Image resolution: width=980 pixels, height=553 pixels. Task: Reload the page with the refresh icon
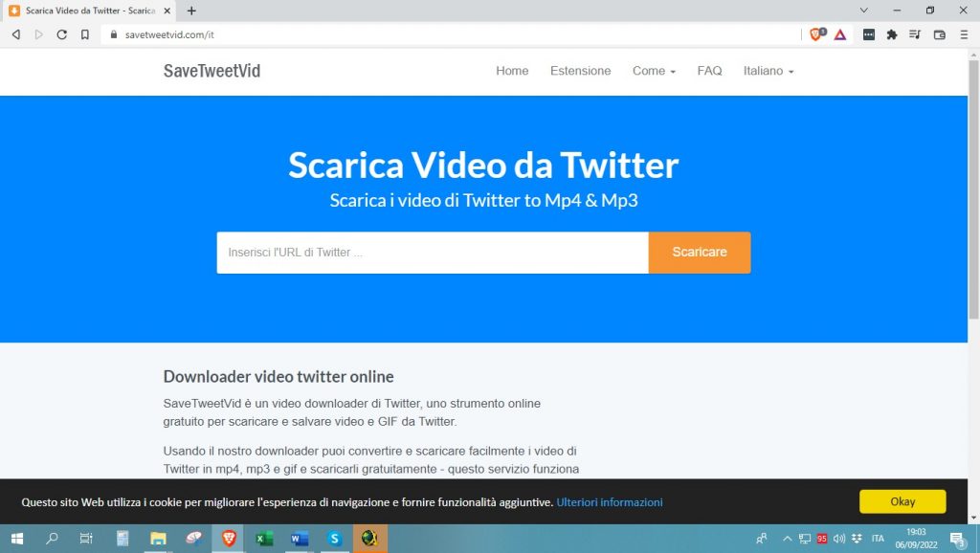tap(61, 33)
